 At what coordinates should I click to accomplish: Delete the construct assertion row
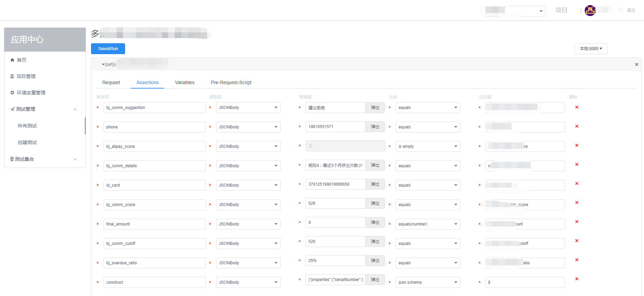click(x=577, y=279)
